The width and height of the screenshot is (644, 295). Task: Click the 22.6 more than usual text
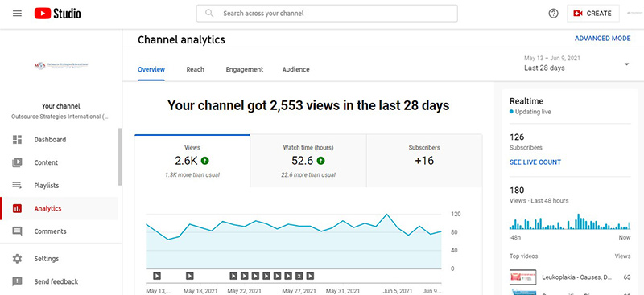(x=308, y=174)
